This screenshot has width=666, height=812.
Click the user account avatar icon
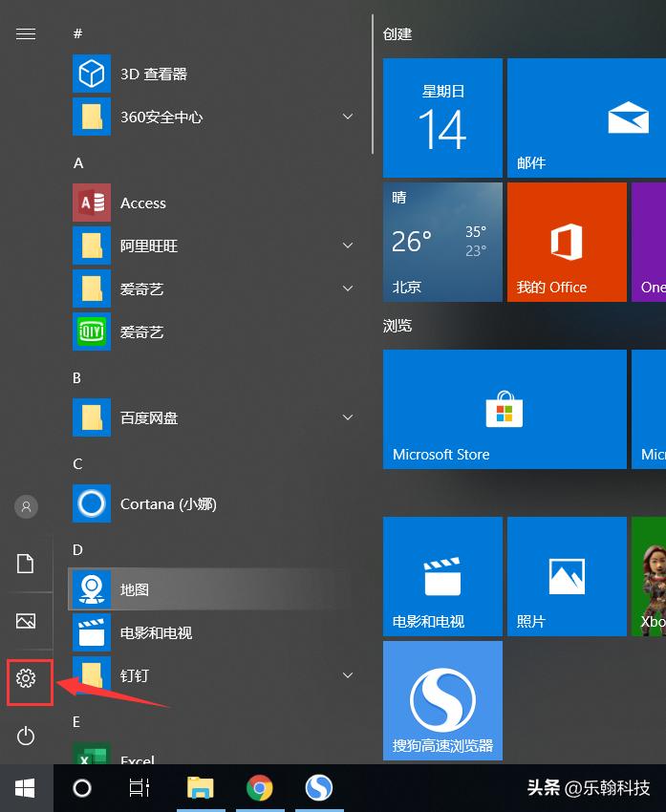pos(26,506)
